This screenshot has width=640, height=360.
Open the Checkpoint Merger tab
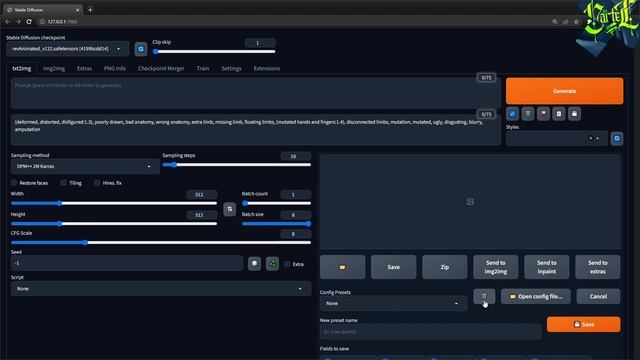point(161,69)
